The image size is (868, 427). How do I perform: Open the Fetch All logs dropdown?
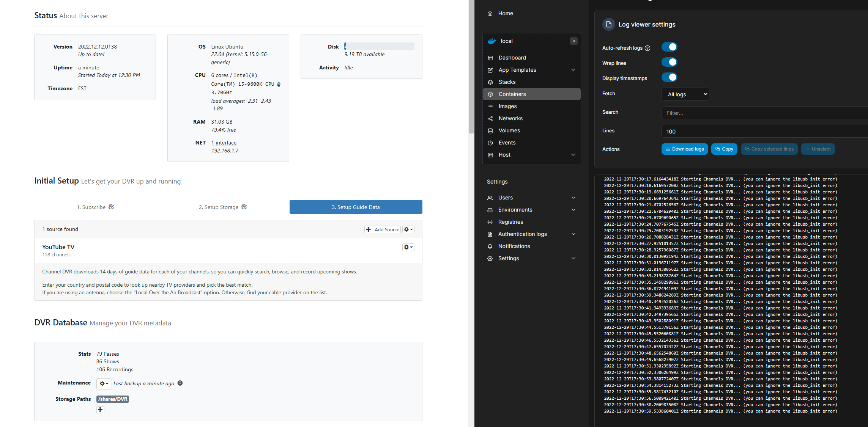pyautogui.click(x=685, y=94)
